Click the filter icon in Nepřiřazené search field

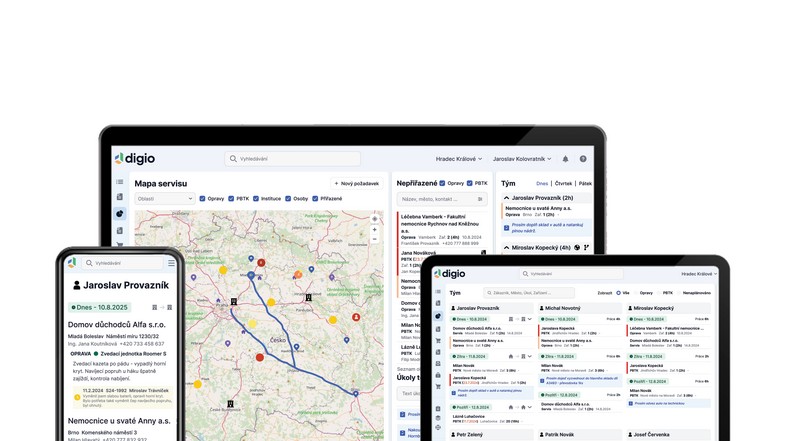point(480,199)
